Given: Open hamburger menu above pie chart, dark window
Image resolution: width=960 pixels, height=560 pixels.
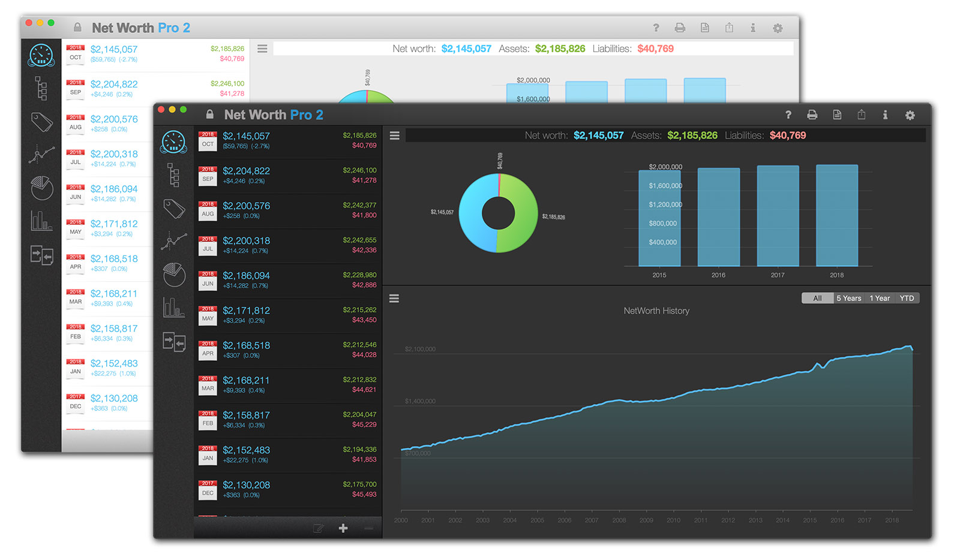Looking at the screenshot, I should point(394,136).
